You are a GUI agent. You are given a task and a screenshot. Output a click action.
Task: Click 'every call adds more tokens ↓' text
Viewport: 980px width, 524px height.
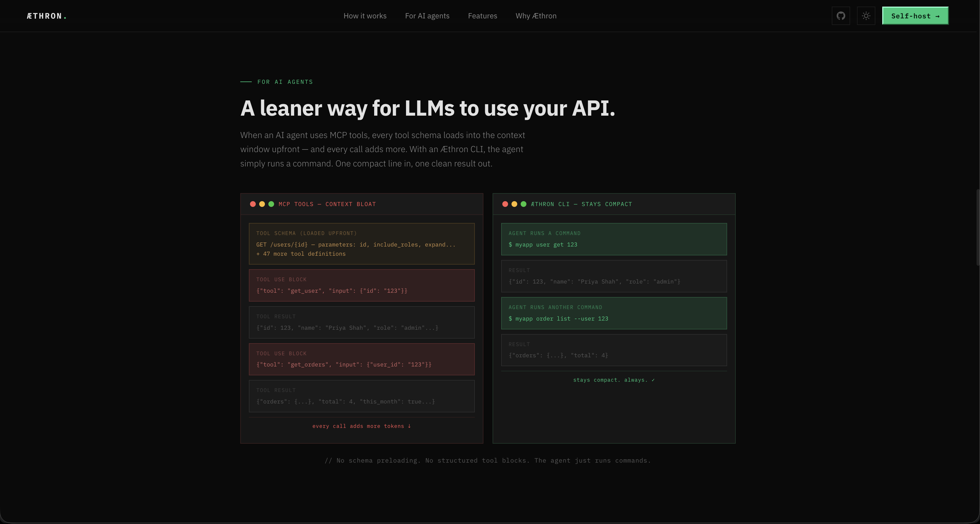click(362, 426)
